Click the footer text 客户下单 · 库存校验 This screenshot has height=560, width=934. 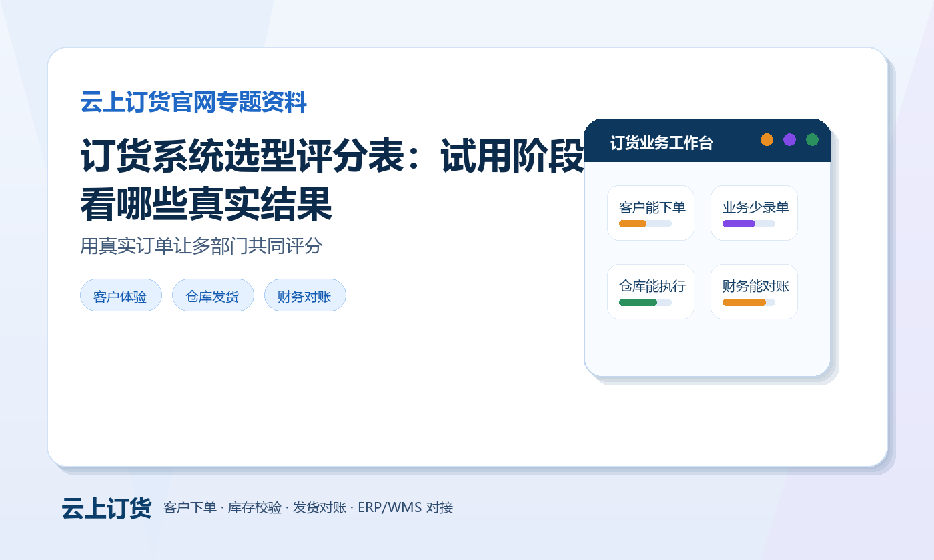coord(222,507)
